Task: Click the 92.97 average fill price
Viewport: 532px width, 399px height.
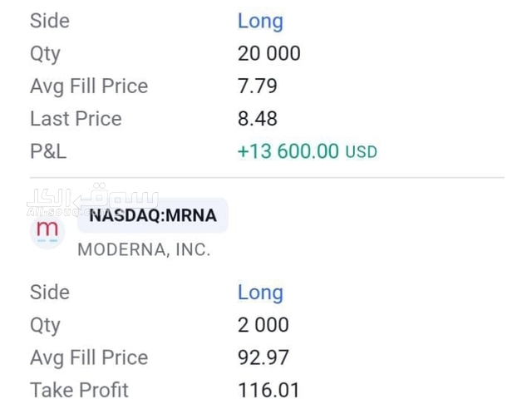Action: 263,357
